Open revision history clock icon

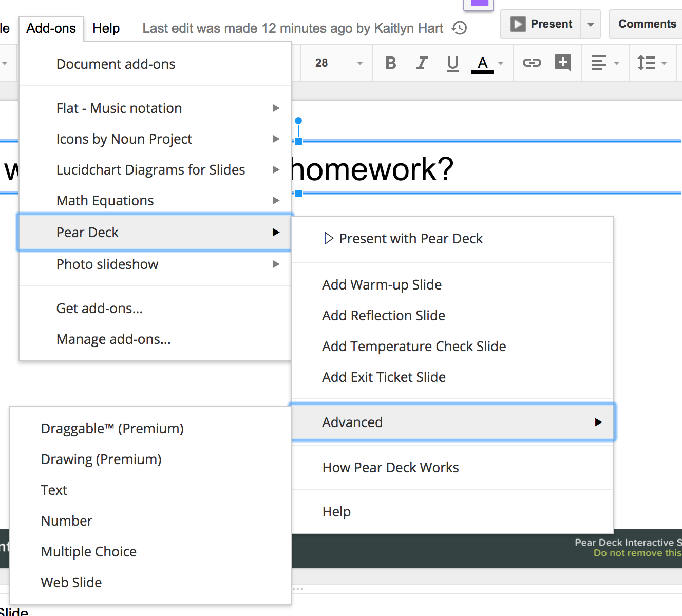459,28
